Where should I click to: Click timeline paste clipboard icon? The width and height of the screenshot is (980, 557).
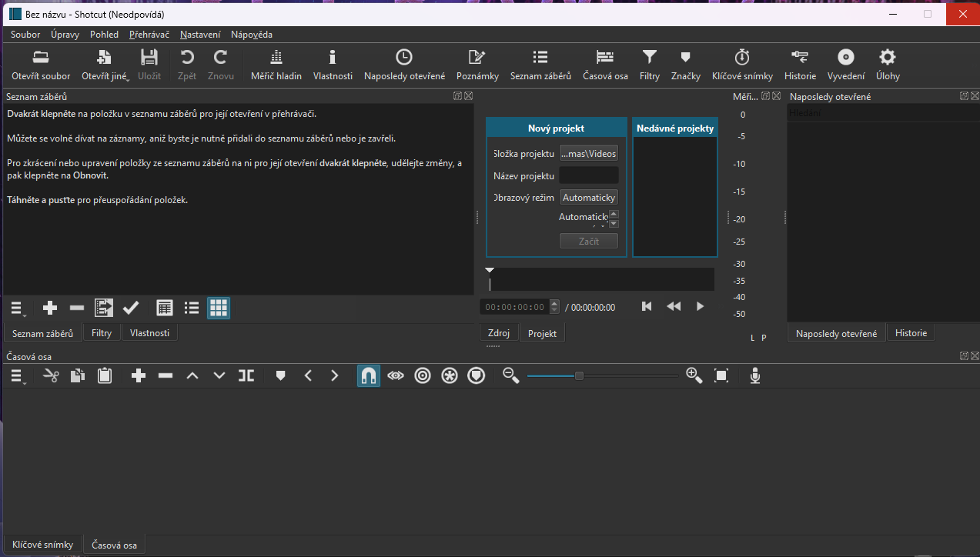[x=105, y=375]
